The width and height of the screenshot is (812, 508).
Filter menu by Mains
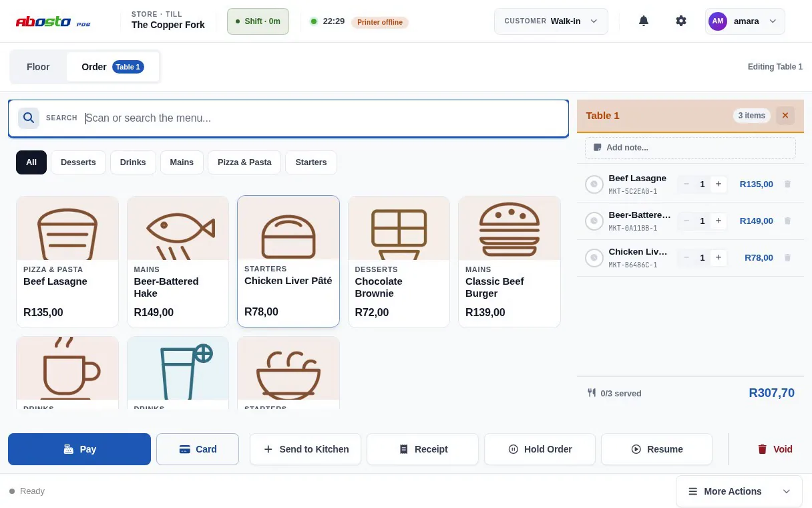[182, 162]
